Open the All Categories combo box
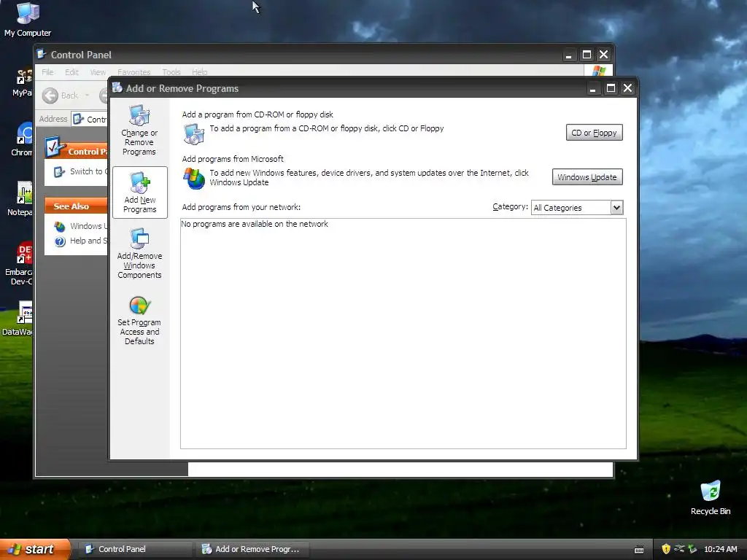The image size is (747, 560). (577, 208)
